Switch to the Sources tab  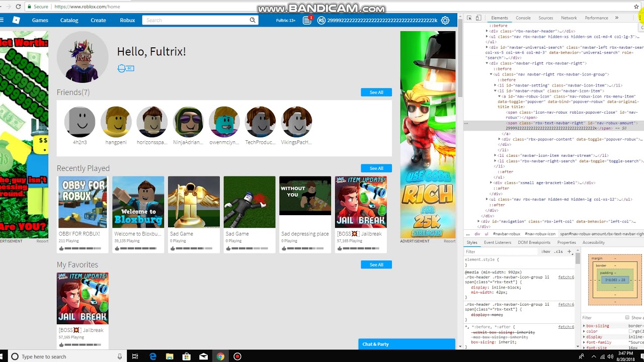pos(545,18)
